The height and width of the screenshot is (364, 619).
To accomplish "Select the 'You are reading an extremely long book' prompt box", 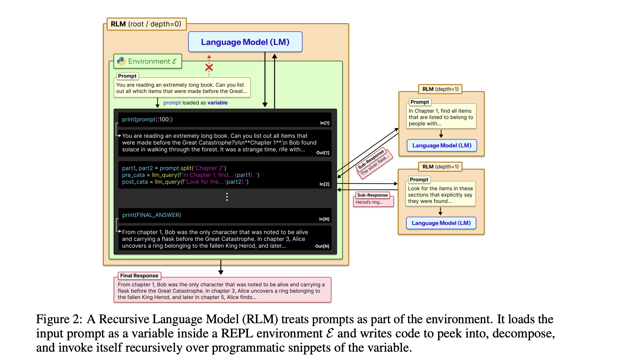I will pyautogui.click(x=182, y=88).
